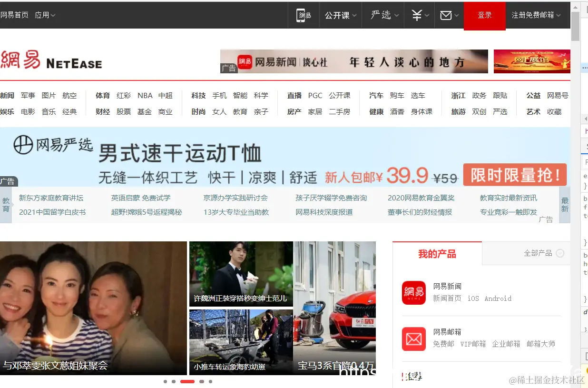Open 13岁大专毕业当助教 link
Viewport: 588px width, 388px height.
point(236,212)
